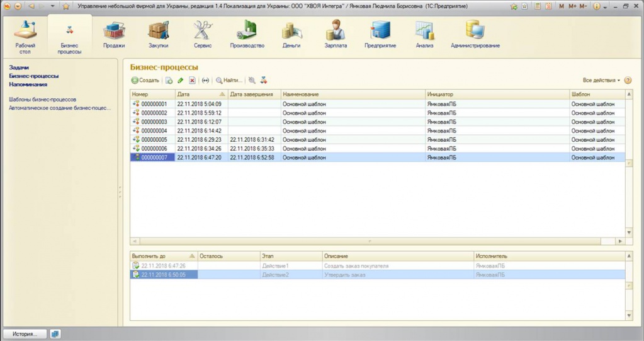644x341 pixels.
Task: Click the green pencil edit icon
Action: (x=180, y=81)
